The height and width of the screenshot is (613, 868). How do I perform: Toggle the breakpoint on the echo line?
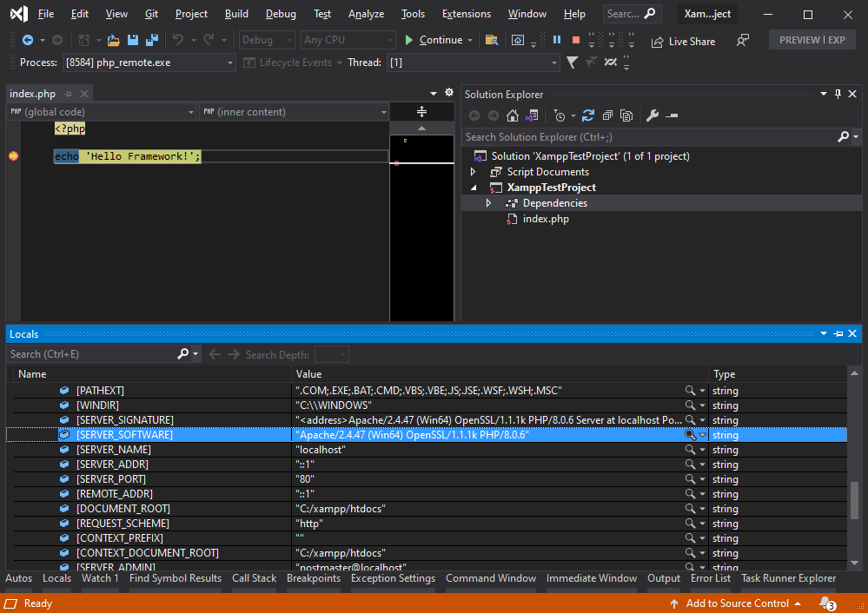coord(14,156)
